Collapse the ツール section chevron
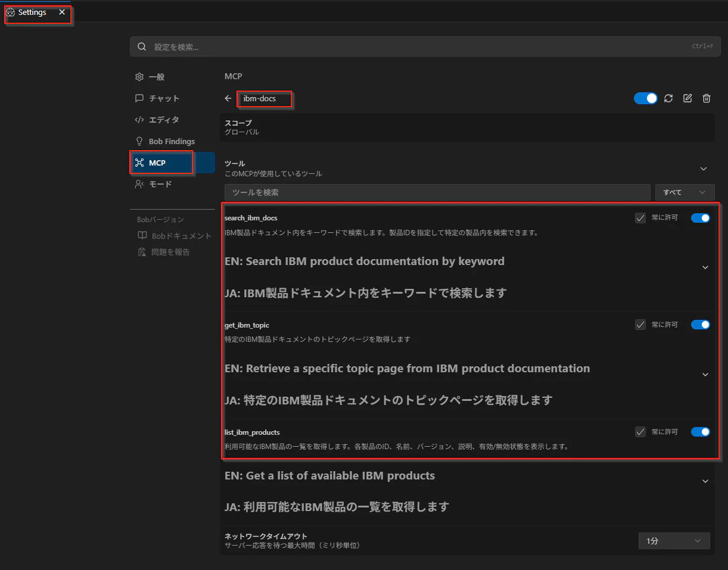728x570 pixels. (x=704, y=169)
